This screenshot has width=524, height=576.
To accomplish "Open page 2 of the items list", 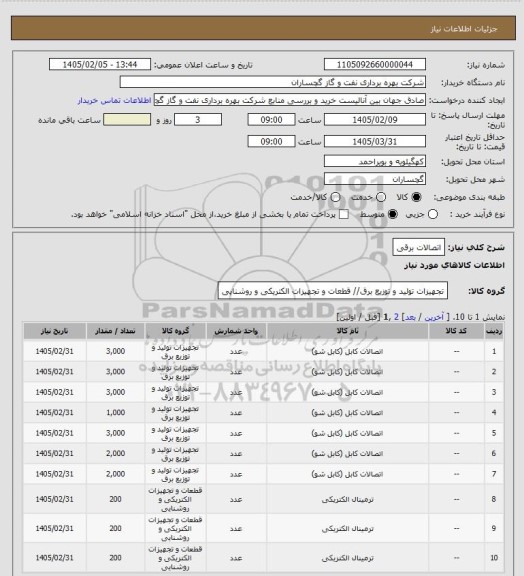I will tap(396, 317).
